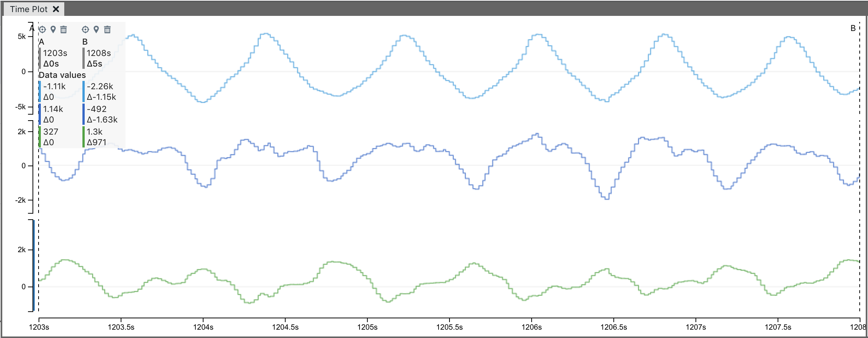This screenshot has width=868, height=338.
Task: Click the cursor B label at top right of plot
Action: point(853,28)
